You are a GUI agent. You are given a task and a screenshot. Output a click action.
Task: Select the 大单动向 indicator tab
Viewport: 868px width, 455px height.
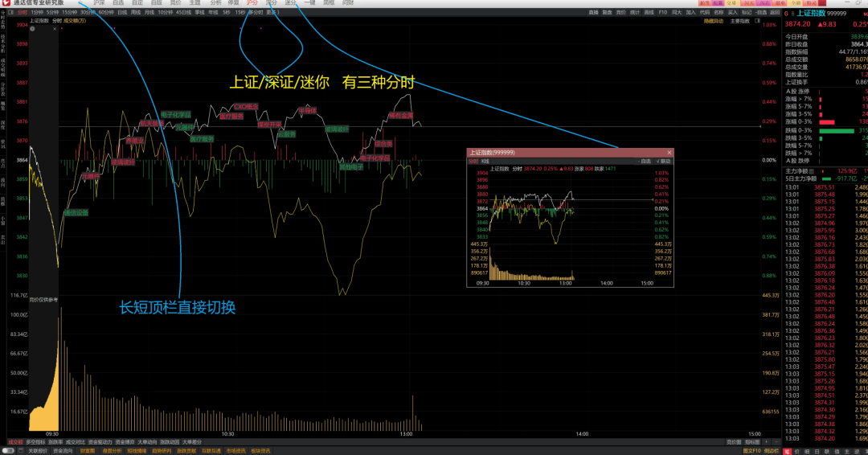[x=147, y=442]
